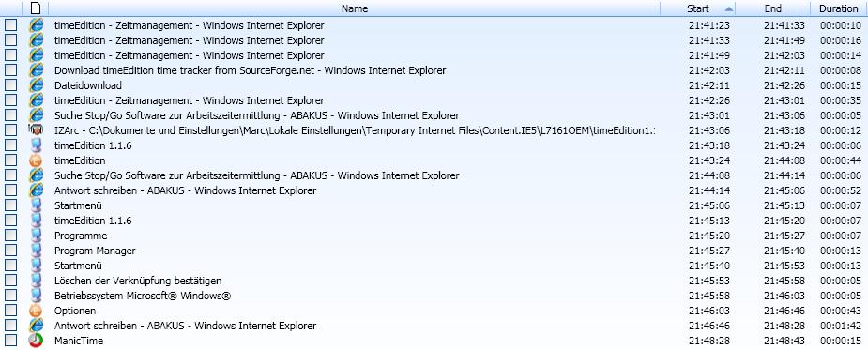This screenshot has height=350, width=868.
Task: Click end time 21:48:43
Action: pos(784,341)
